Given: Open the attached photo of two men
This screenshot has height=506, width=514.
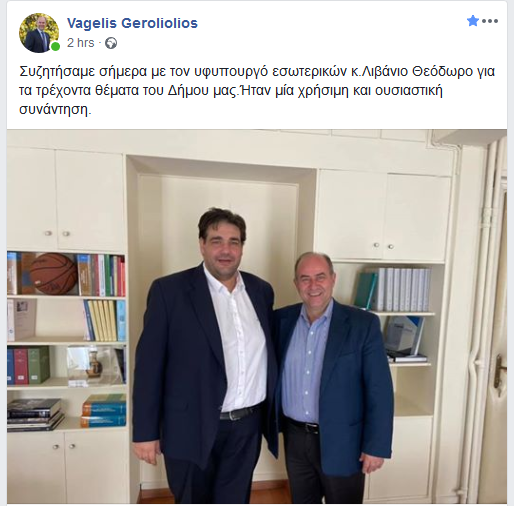Looking at the screenshot, I should click(257, 316).
